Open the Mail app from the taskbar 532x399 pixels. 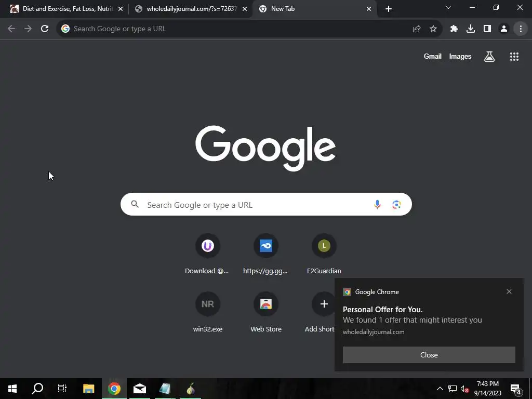coord(139,389)
